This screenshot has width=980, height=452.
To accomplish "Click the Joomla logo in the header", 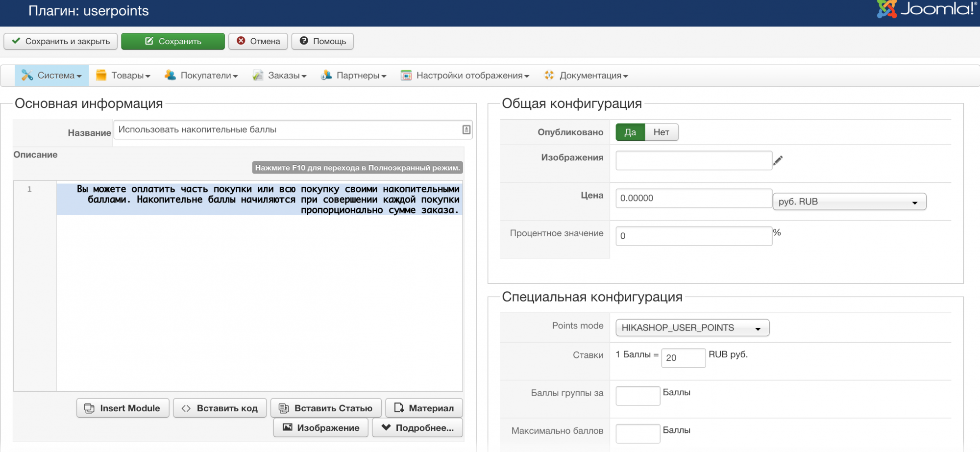I will pos(925,9).
